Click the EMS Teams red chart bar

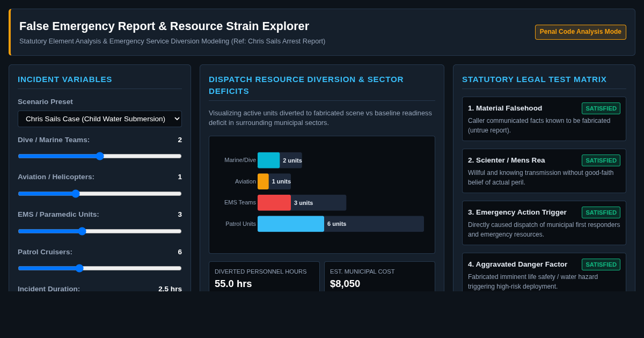point(274,203)
